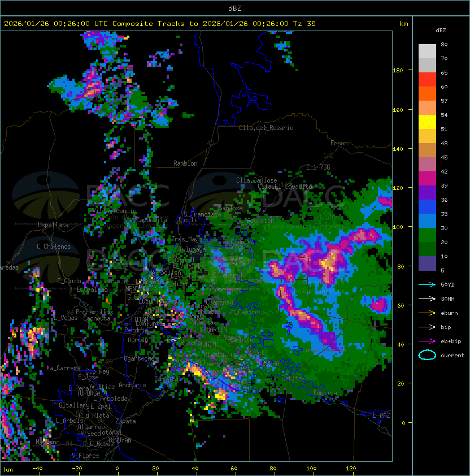Click the 'Clla.SanJose' map label
The image size is (470, 476).
256,180
